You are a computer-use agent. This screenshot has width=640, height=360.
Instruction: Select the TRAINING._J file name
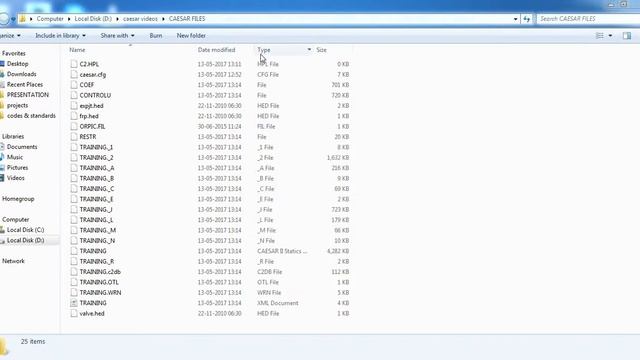[x=96, y=209]
